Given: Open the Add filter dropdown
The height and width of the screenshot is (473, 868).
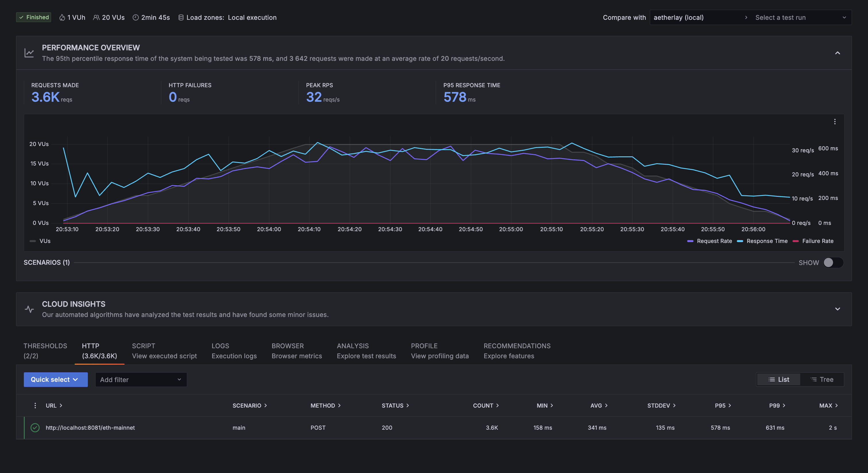Looking at the screenshot, I should coord(141,380).
